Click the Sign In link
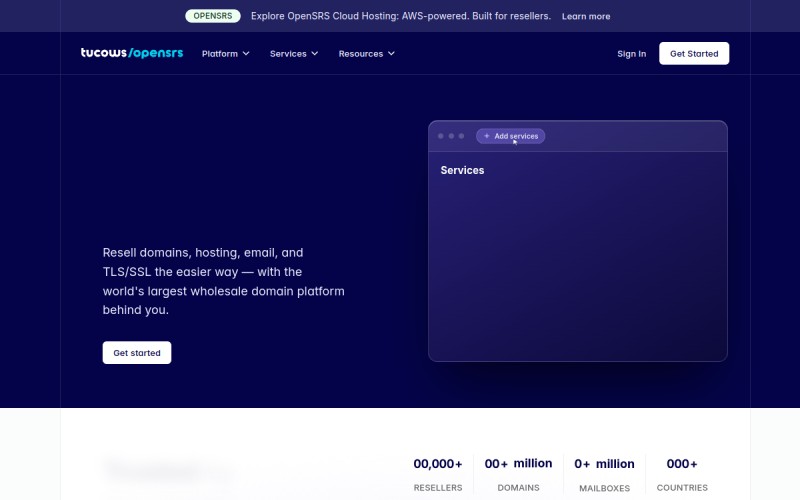The image size is (800, 500). [x=632, y=54]
